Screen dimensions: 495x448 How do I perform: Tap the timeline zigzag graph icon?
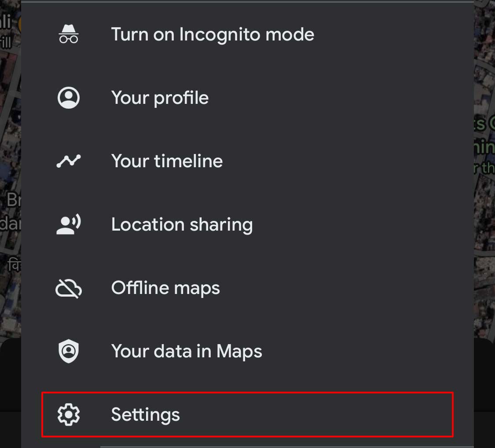(69, 161)
